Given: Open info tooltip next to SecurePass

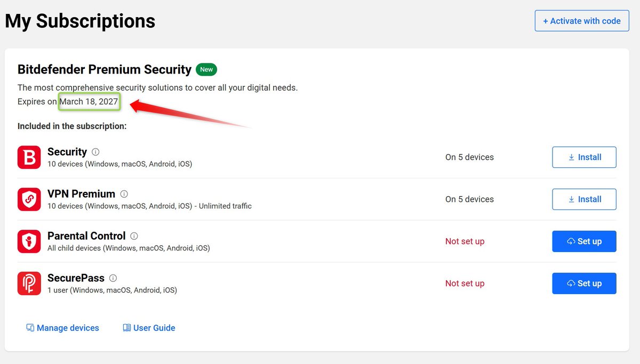Looking at the screenshot, I should coord(113,278).
